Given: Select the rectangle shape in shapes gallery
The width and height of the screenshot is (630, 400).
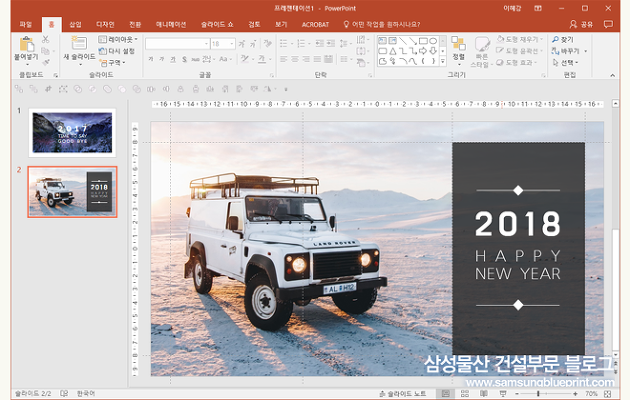Looking at the screenshot, I should (x=423, y=41).
